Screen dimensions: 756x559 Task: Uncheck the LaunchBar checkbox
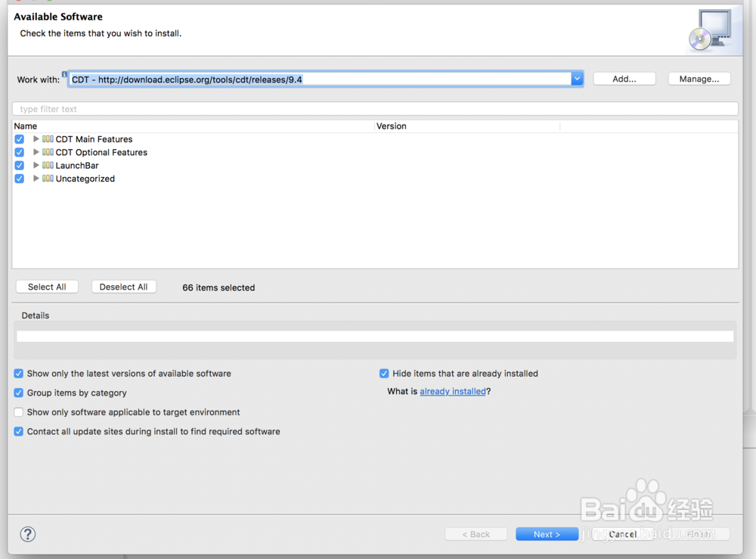click(x=20, y=165)
